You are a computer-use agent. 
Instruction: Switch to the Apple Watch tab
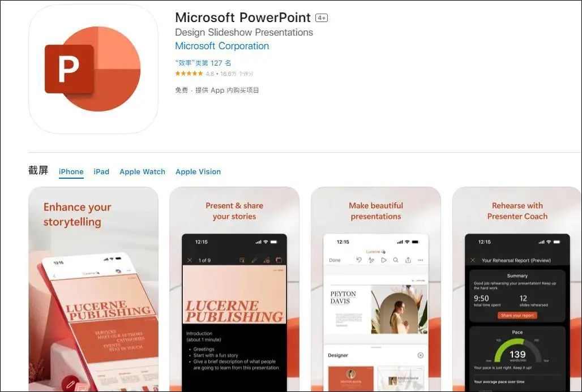point(142,172)
